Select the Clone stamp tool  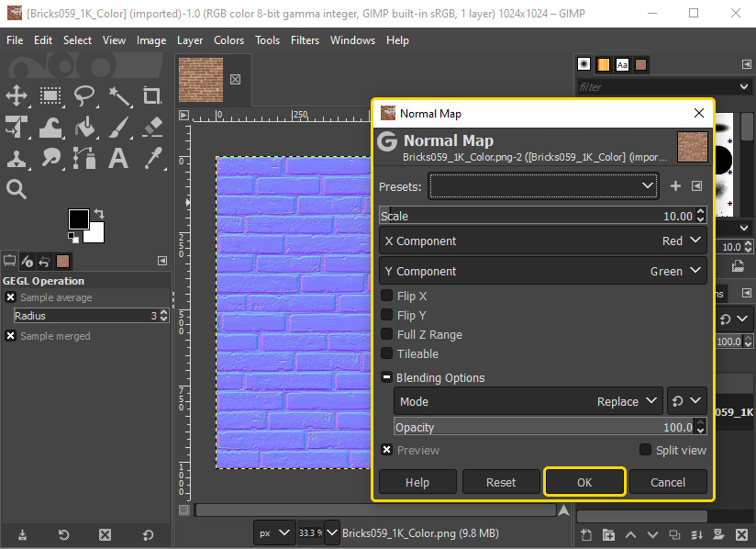pos(17,158)
